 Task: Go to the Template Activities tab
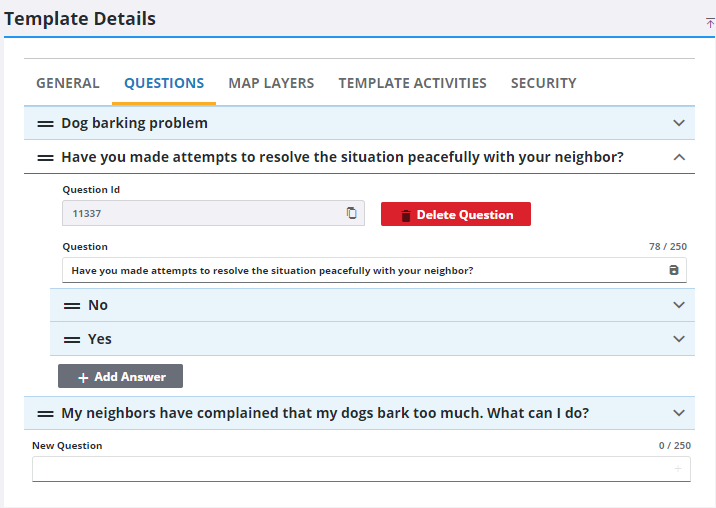(412, 83)
